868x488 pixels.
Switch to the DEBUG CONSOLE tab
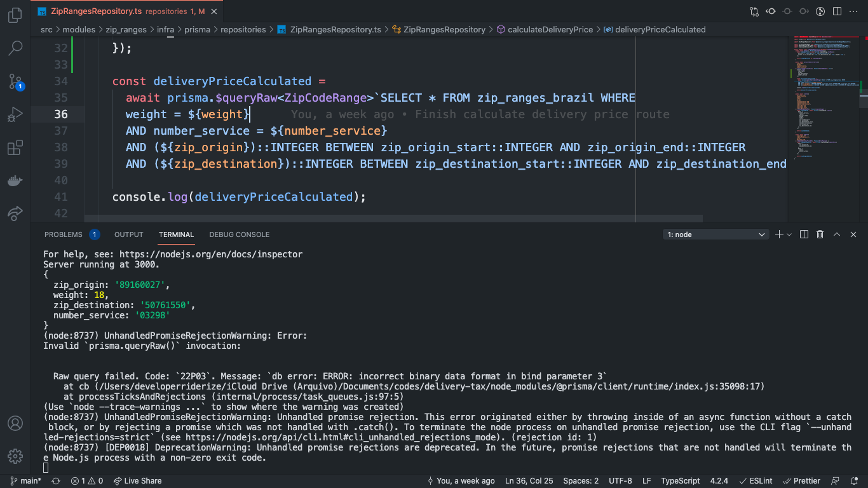point(239,234)
